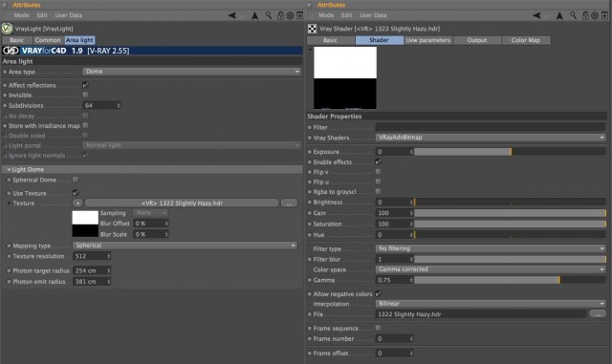Open Filter type dropdown
The height and width of the screenshot is (364, 612).
click(x=491, y=248)
